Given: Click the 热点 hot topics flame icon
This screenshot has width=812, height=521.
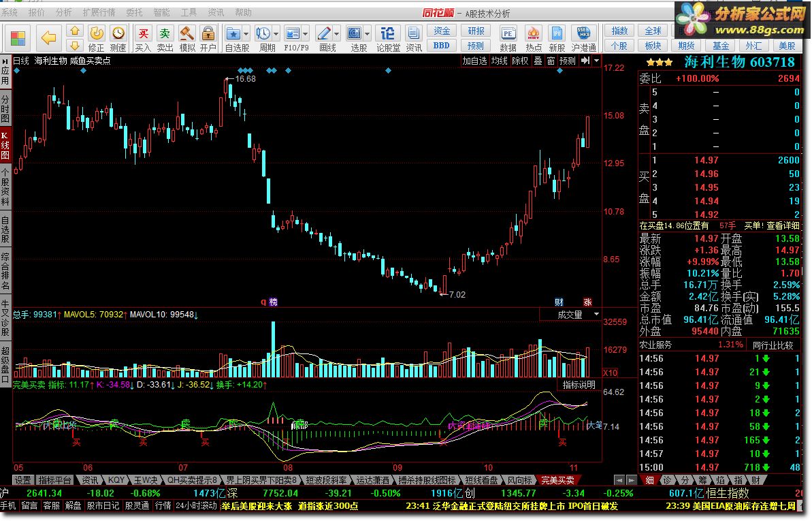Looking at the screenshot, I should pyautogui.click(x=534, y=38).
